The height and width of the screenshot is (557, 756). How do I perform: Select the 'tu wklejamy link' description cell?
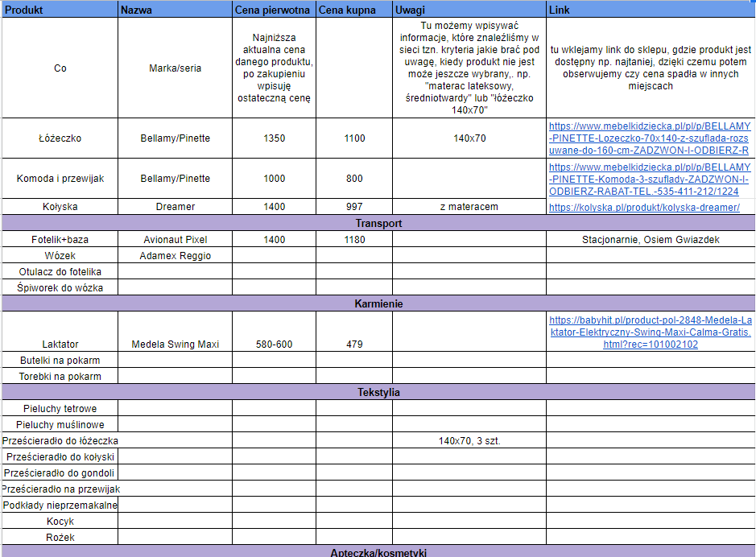651,68
